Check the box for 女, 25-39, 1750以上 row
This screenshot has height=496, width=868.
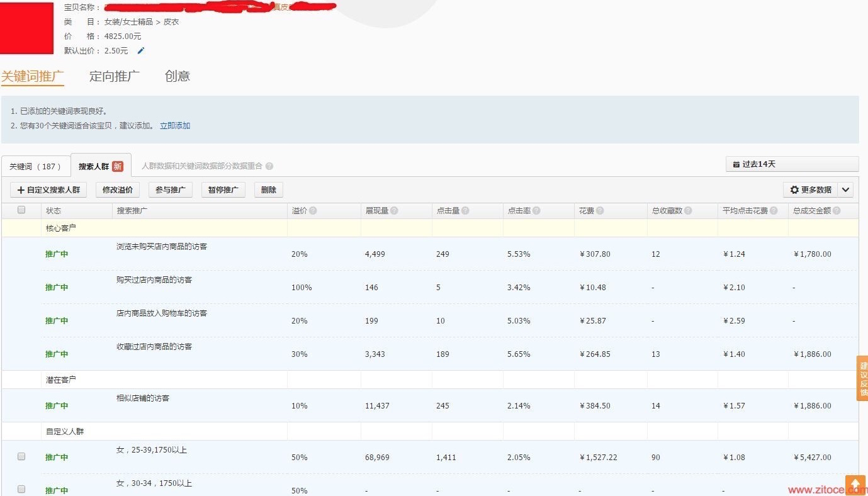21,457
